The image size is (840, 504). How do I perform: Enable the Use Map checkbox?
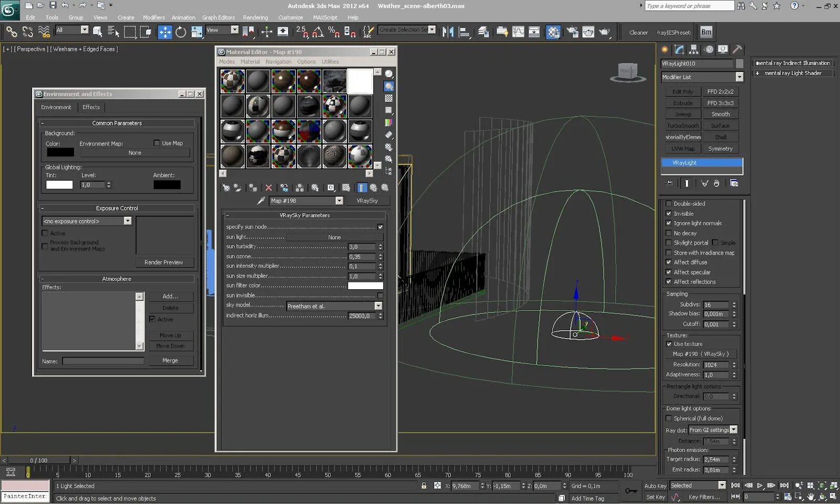click(x=156, y=143)
